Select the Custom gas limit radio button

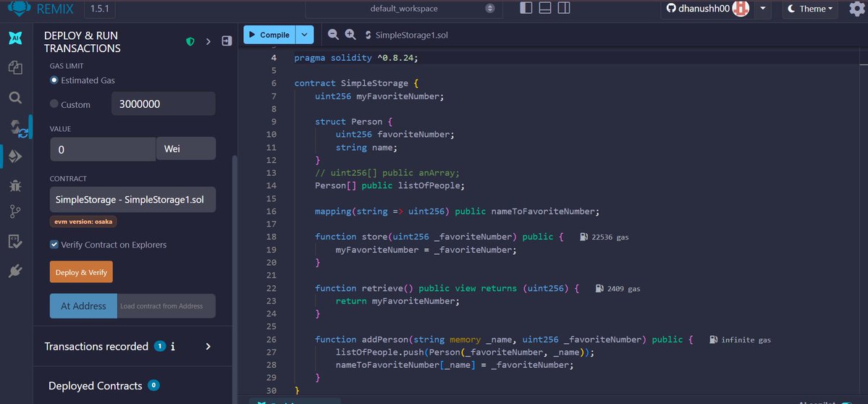pyautogui.click(x=54, y=104)
